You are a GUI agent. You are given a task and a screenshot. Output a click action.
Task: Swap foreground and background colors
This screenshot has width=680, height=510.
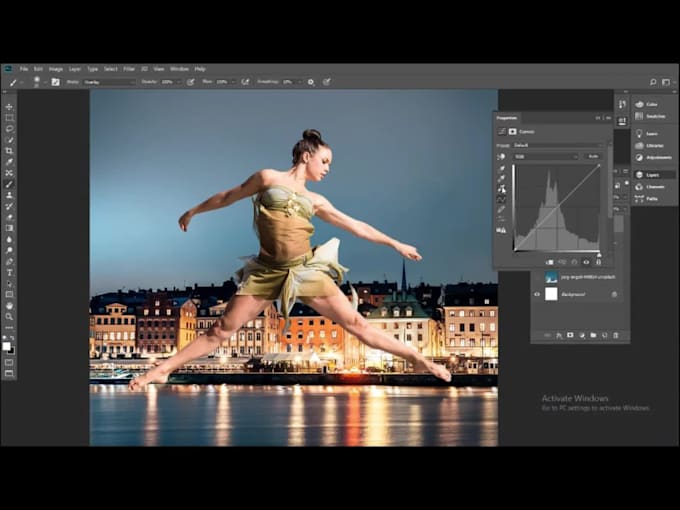coord(12,337)
